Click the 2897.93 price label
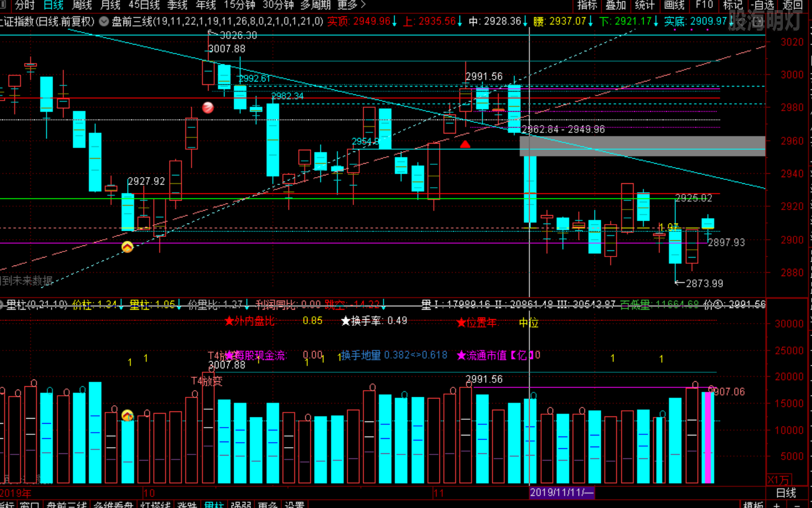This screenshot has width=812, height=508. [726, 243]
